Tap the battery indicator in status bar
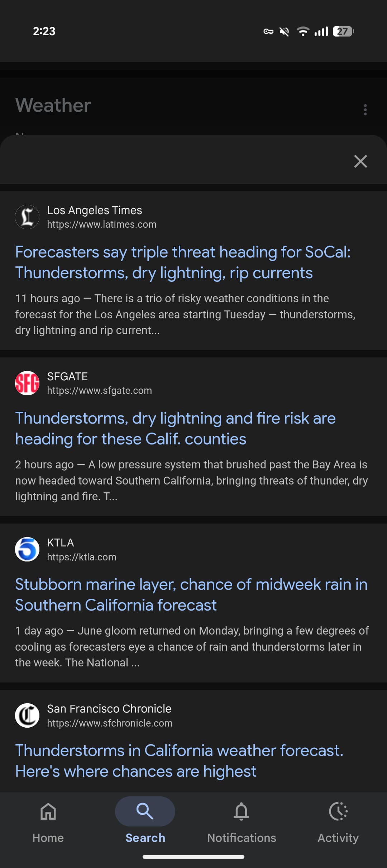This screenshot has height=868, width=387. [343, 32]
